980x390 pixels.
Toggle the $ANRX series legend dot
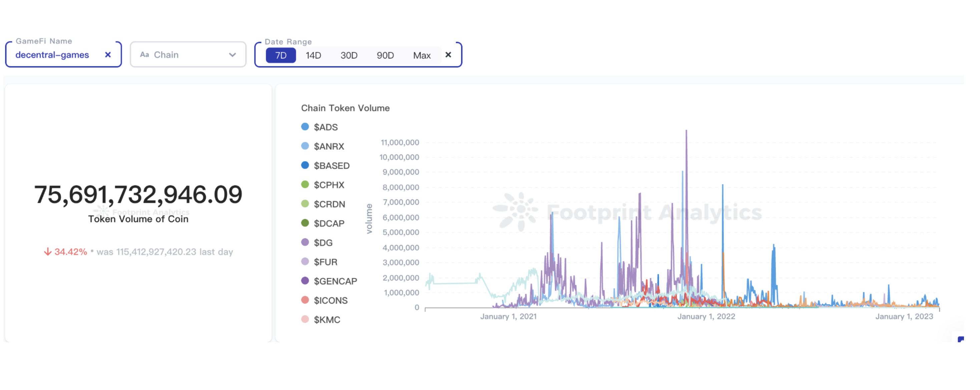(305, 146)
